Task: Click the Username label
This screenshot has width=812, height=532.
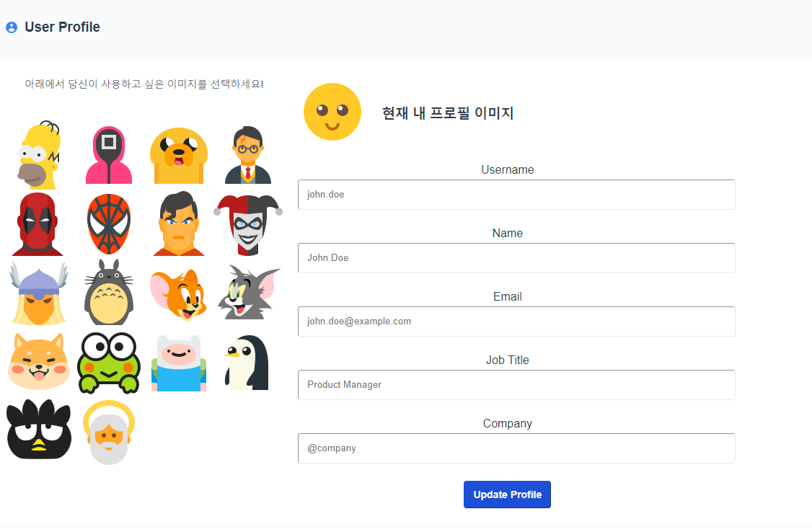Action: tap(508, 169)
